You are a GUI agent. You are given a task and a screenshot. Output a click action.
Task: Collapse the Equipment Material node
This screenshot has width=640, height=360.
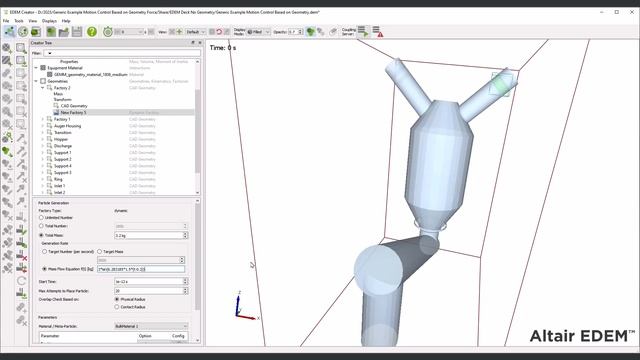pyautogui.click(x=36, y=68)
